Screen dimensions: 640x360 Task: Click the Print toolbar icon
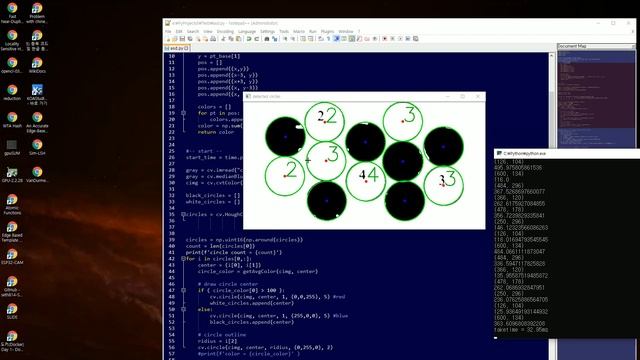click(x=213, y=39)
